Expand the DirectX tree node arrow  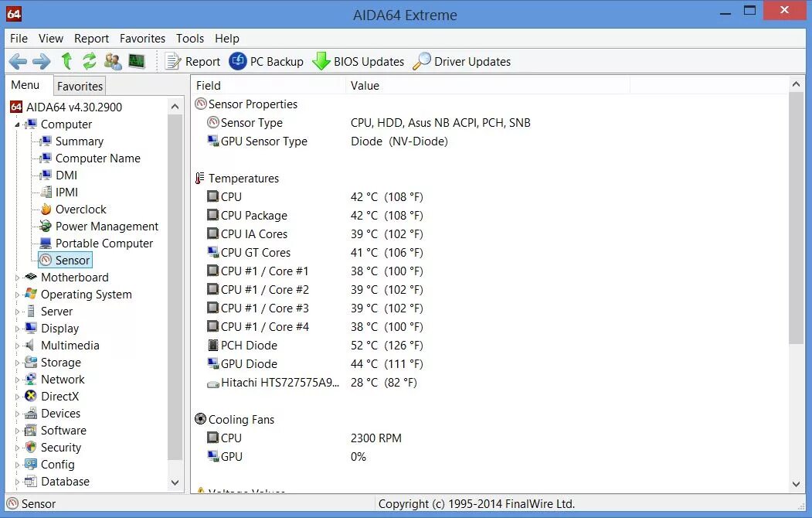click(x=17, y=397)
